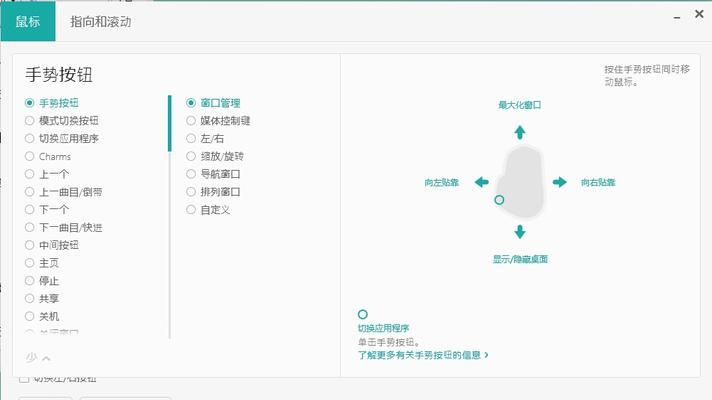Image resolution: width=712 pixels, height=400 pixels.
Task: Click the 最大化窗口 gesture label
Action: (519, 105)
